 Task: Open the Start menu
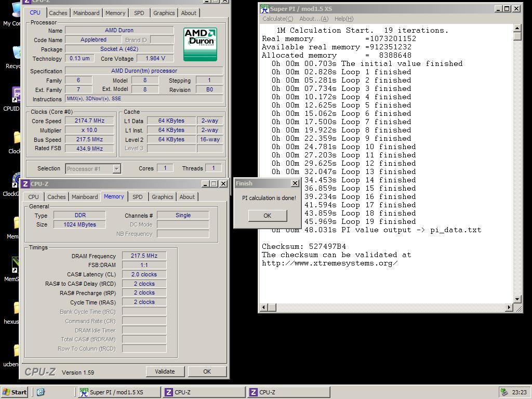point(14,392)
